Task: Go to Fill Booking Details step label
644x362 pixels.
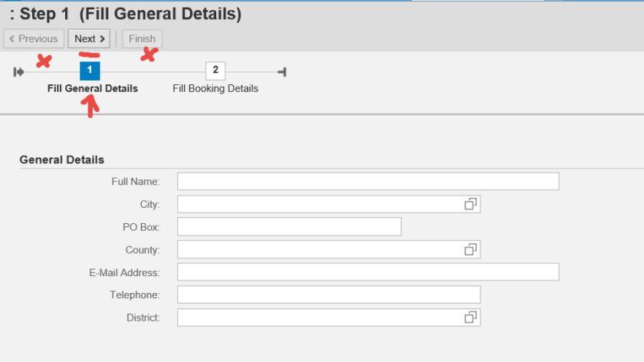Action: pyautogui.click(x=215, y=88)
